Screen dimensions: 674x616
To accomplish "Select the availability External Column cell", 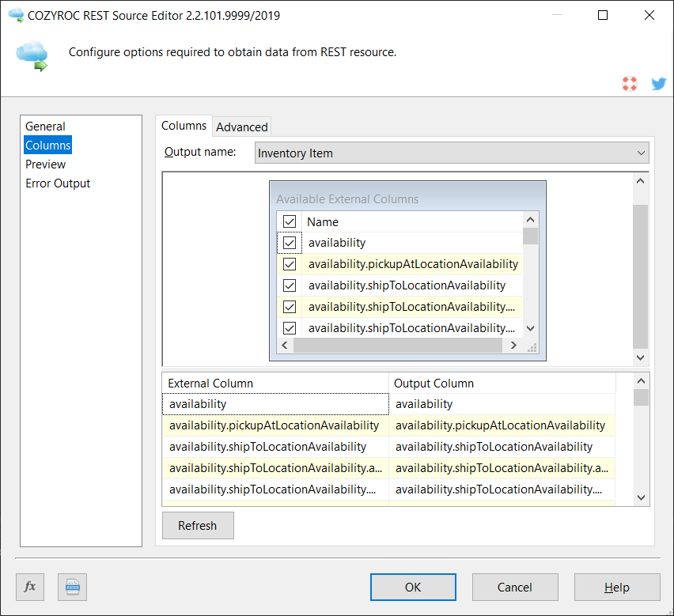I will 275,404.
